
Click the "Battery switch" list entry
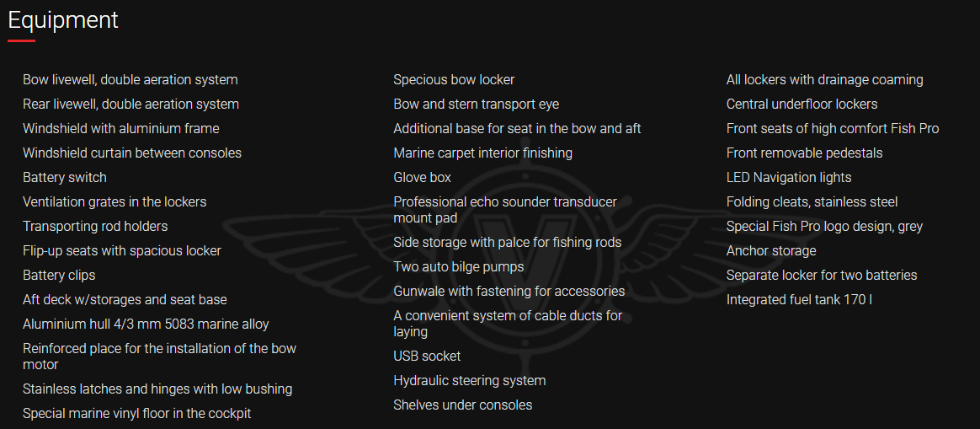[65, 178]
